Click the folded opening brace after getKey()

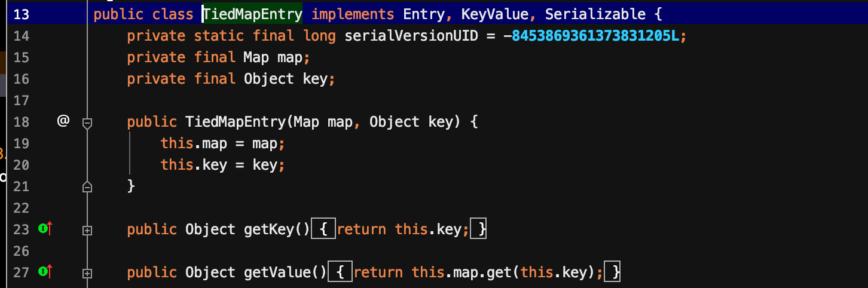(x=323, y=229)
